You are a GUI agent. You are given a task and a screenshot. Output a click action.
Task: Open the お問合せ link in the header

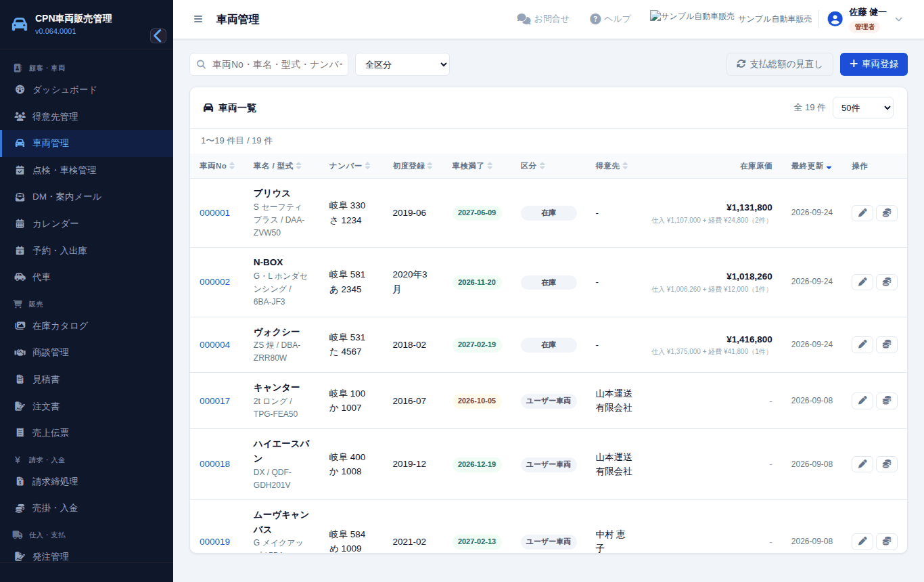point(543,19)
